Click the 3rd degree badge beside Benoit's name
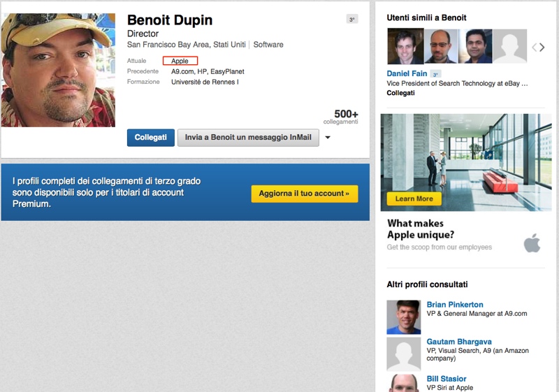 pyautogui.click(x=352, y=20)
